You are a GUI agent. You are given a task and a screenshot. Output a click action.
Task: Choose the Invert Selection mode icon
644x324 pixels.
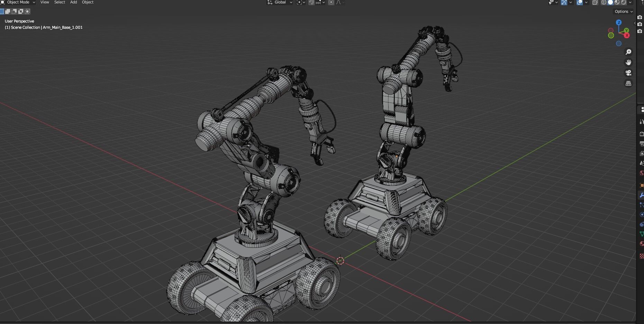tap(21, 11)
